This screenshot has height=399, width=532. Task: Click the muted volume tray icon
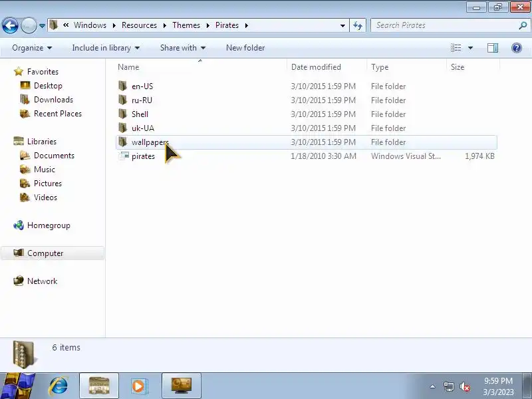[x=464, y=386]
